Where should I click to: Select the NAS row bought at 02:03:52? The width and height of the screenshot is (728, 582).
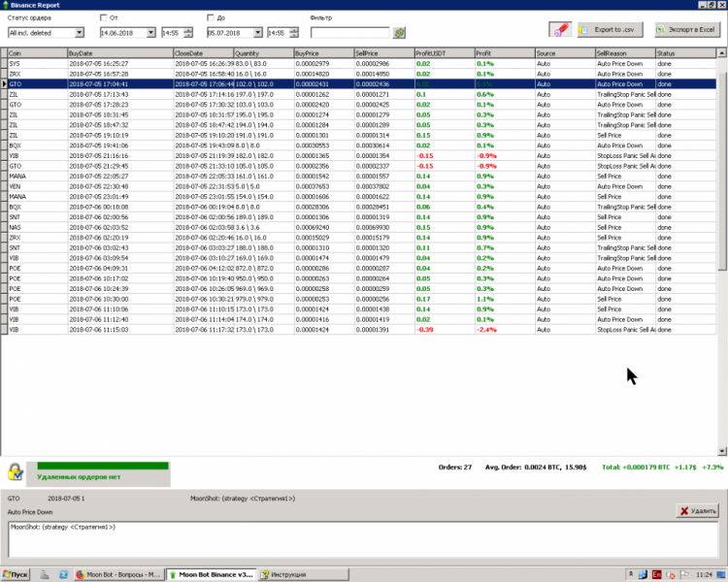(362, 227)
